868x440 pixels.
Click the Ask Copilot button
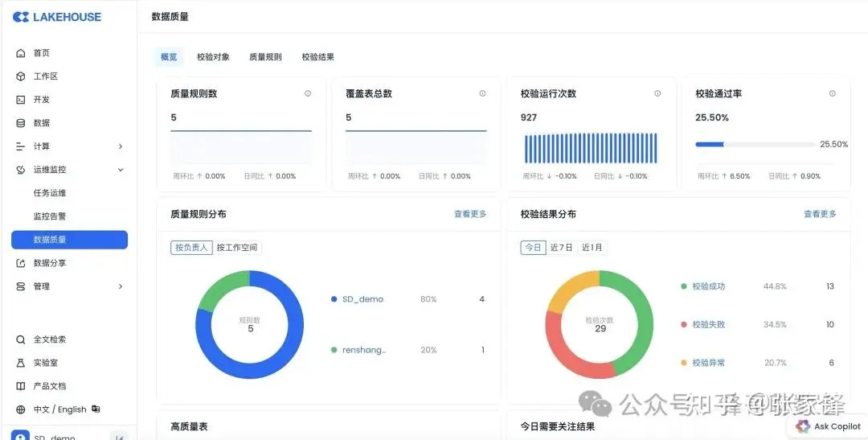829,426
